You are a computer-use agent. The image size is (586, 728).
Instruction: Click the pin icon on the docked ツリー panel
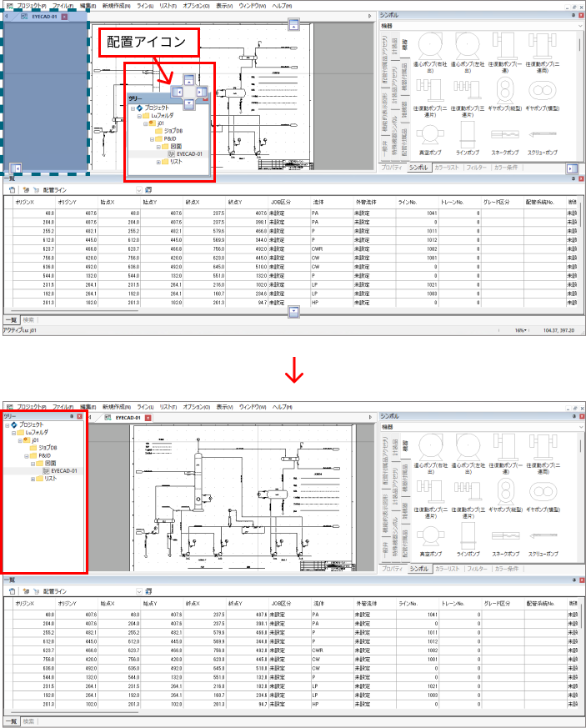[x=72, y=415]
